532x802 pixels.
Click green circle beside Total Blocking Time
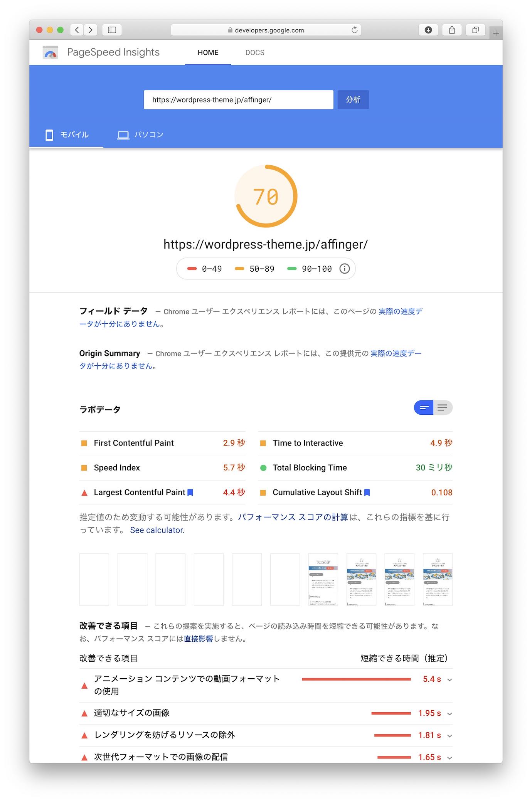[x=263, y=468]
